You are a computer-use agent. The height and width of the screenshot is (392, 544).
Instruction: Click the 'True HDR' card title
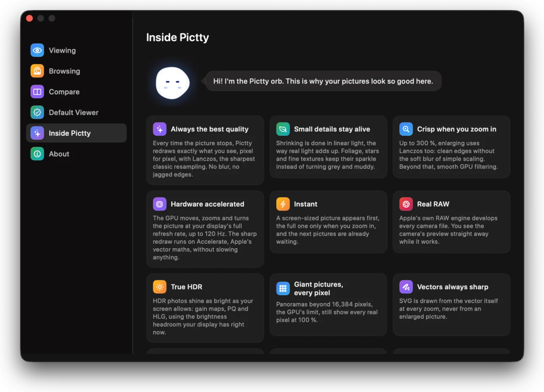[187, 287]
